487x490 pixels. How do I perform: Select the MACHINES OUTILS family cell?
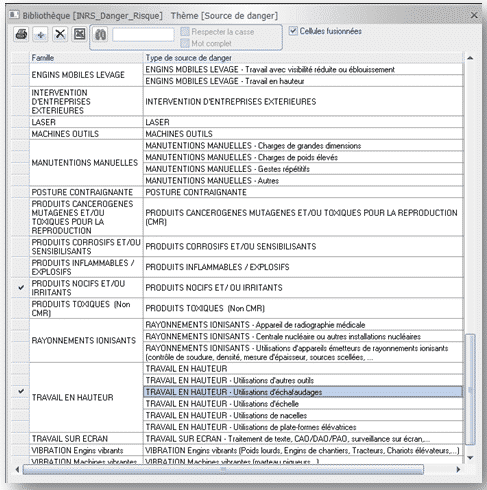[x=87, y=134]
